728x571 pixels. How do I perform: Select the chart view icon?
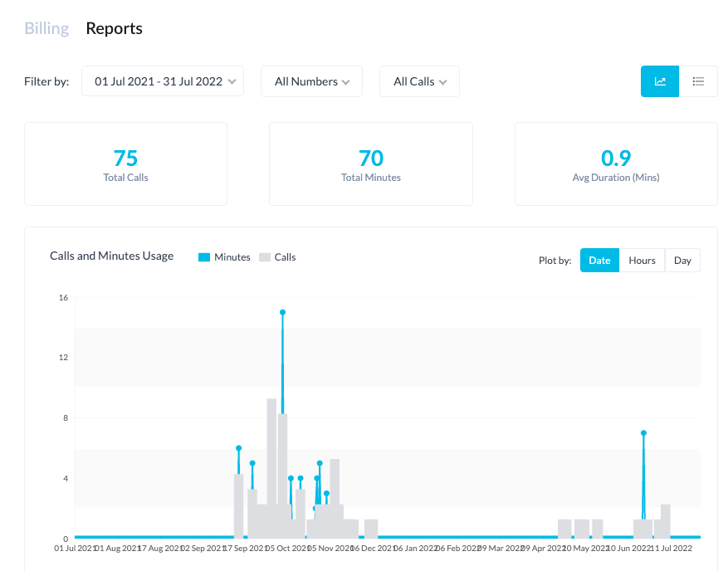click(x=660, y=81)
